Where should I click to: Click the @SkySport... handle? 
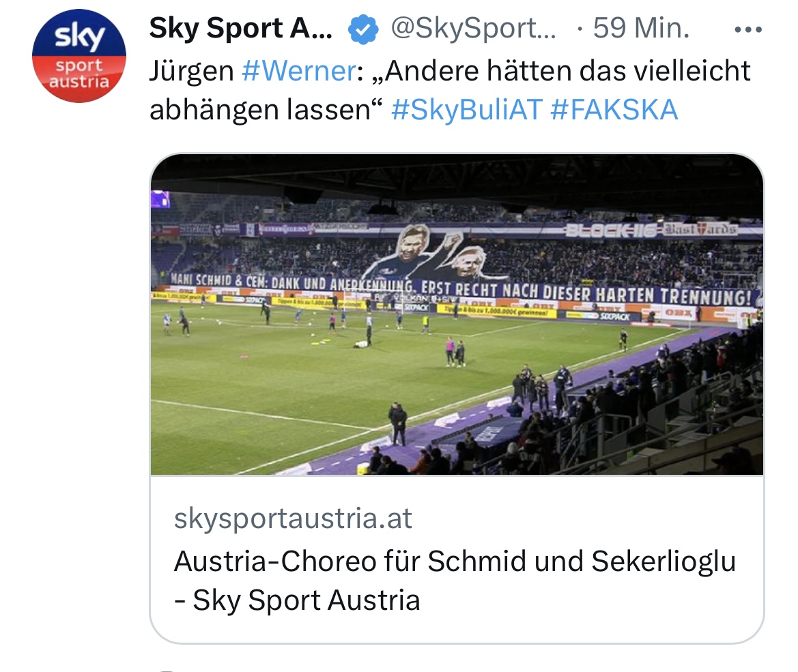pyautogui.click(x=473, y=28)
